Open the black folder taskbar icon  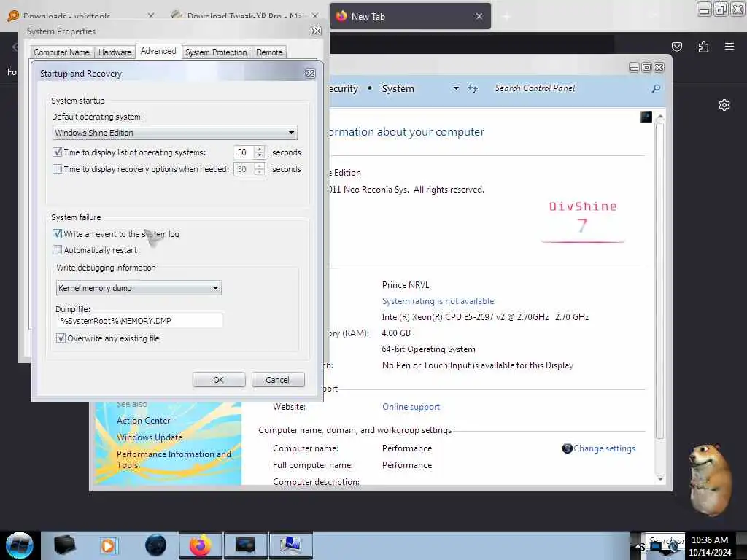(65, 545)
